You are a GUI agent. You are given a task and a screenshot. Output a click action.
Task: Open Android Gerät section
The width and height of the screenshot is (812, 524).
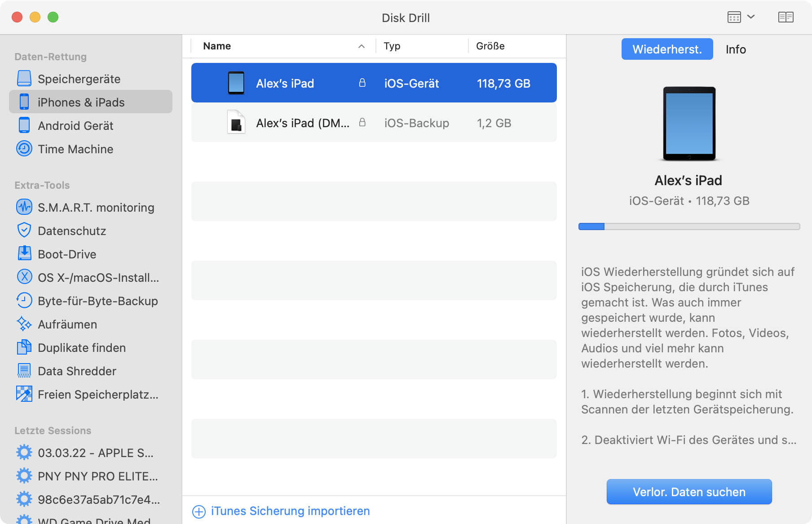[x=91, y=125]
